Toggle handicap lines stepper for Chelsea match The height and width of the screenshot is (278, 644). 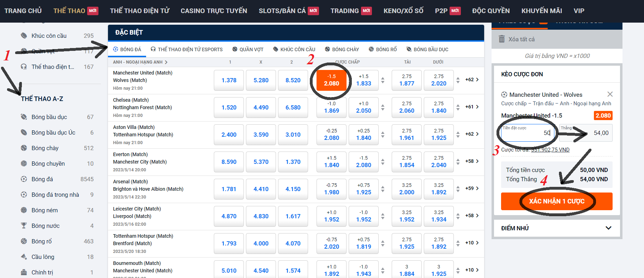click(383, 107)
